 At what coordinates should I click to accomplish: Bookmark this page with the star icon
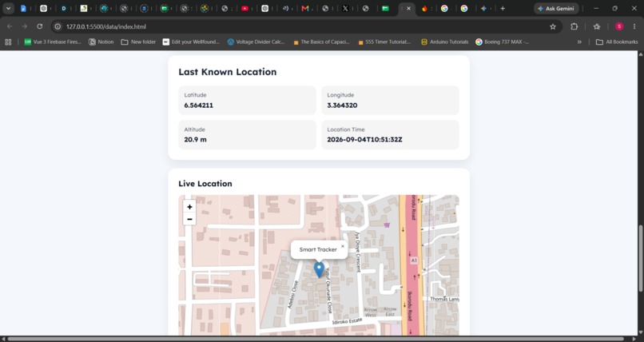tap(553, 26)
